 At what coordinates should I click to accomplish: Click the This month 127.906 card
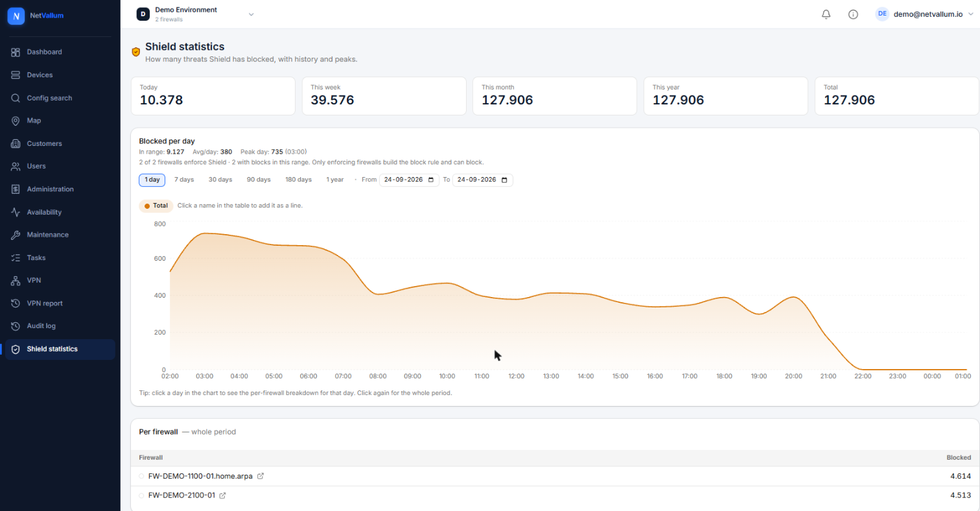(555, 96)
